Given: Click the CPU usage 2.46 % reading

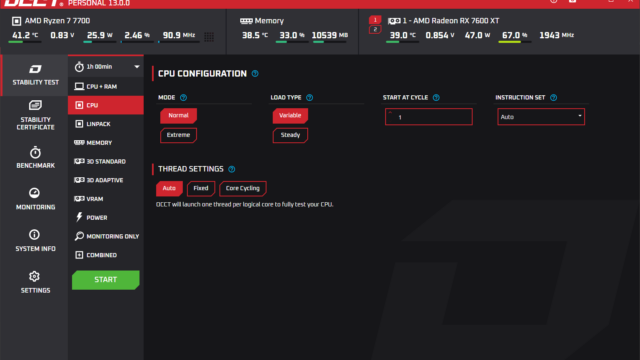Looking at the screenshot, I should pyautogui.click(x=137, y=36).
